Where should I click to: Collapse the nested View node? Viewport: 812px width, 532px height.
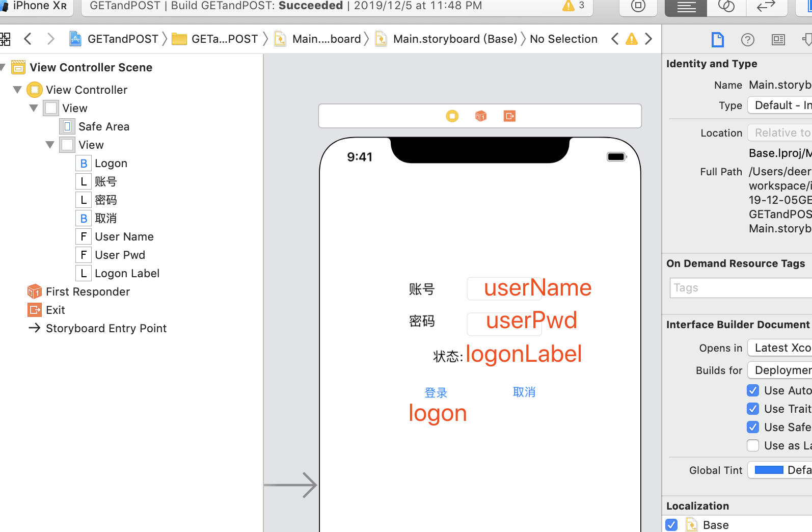[50, 145]
